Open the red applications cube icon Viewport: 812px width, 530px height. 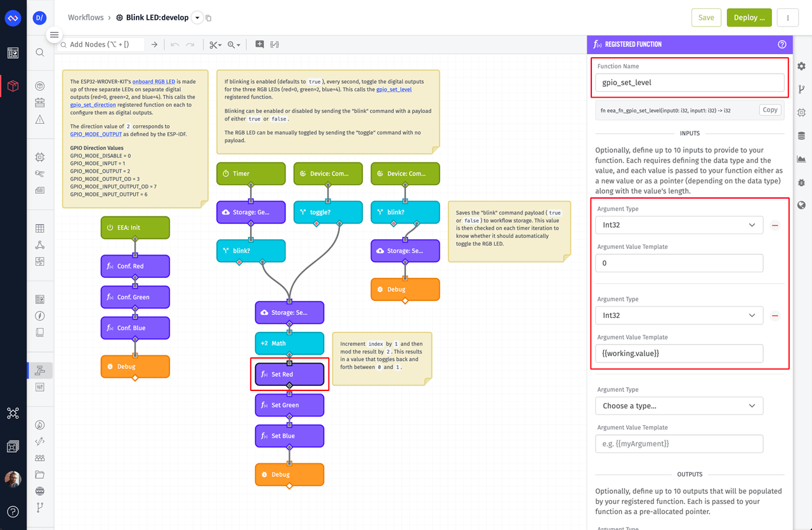click(13, 86)
